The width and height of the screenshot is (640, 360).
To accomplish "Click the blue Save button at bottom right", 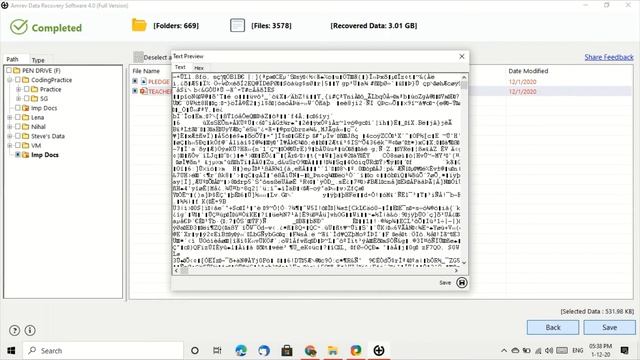I will click(x=609, y=327).
